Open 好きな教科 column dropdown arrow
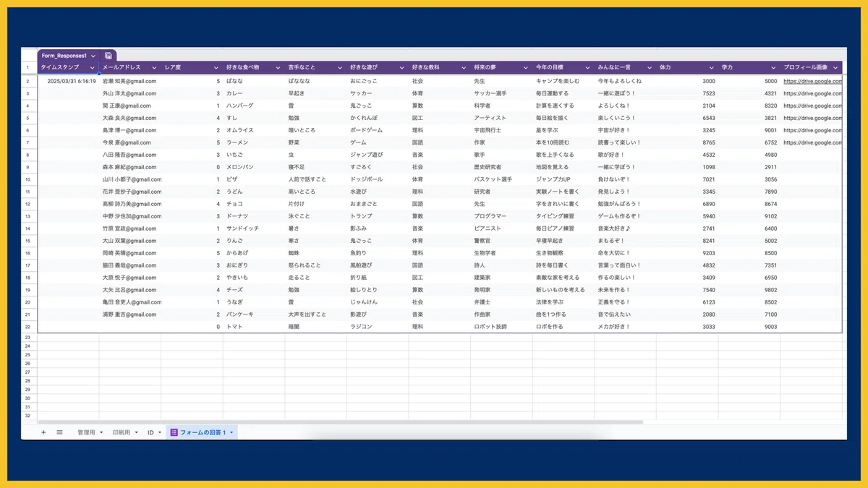This screenshot has height=488, width=868. 464,68
